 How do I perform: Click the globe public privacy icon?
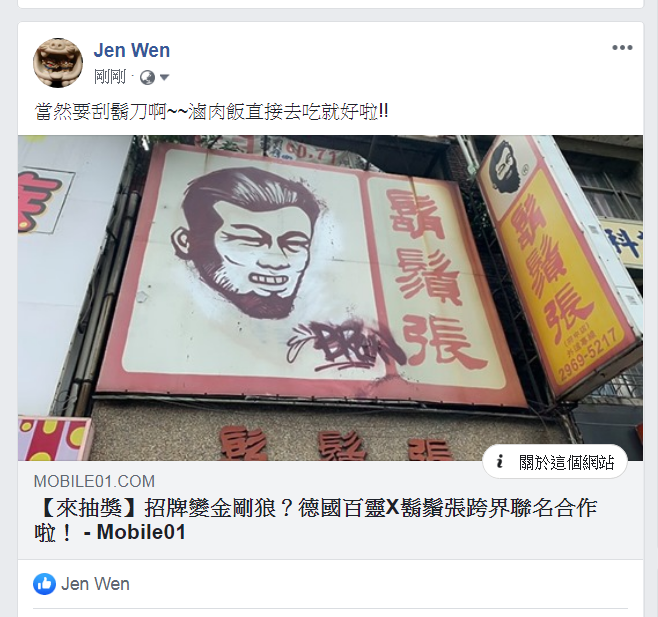[147, 78]
